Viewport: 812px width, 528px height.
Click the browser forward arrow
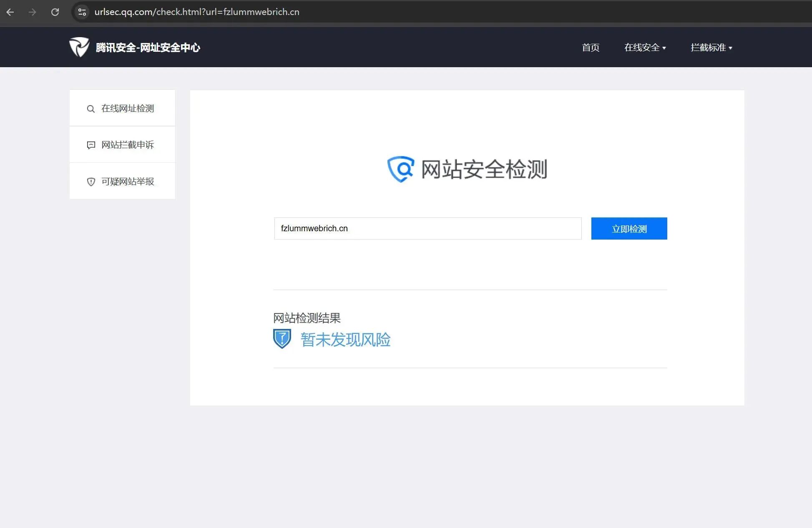click(32, 12)
